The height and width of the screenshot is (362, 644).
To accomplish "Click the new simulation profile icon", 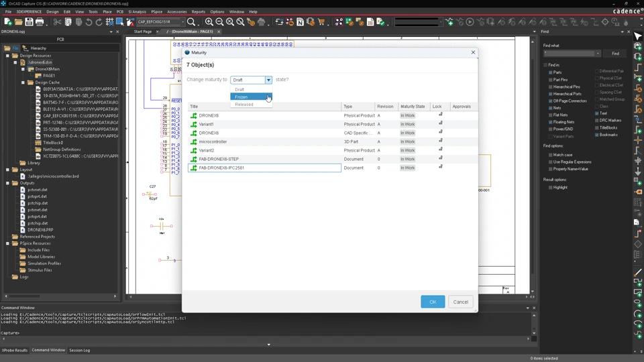I will coord(449,21).
